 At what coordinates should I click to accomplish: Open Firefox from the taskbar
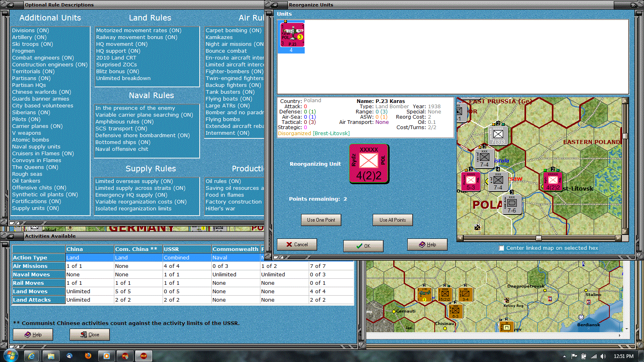88,356
